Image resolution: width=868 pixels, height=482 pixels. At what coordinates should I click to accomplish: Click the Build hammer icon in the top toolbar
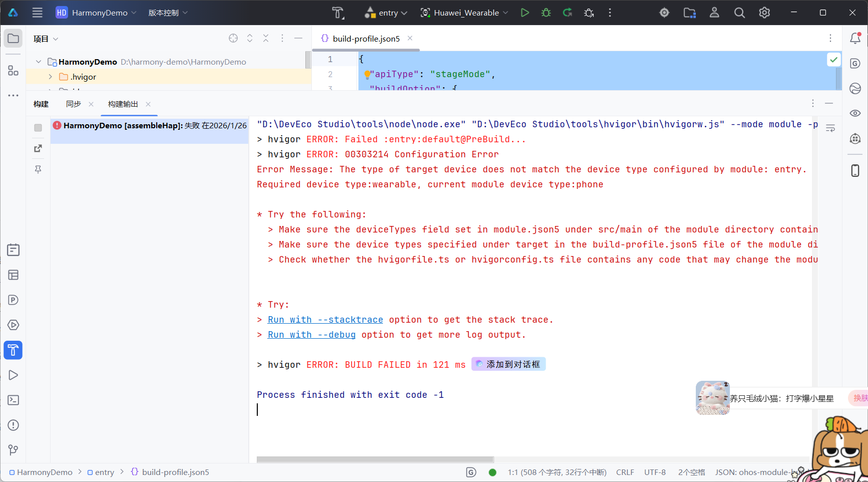tap(338, 13)
